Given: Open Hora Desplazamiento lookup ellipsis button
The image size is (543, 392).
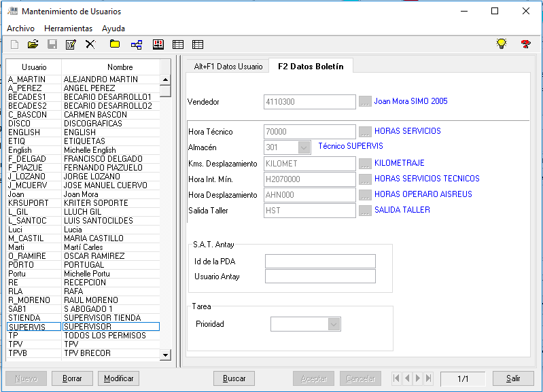Looking at the screenshot, I should click(x=365, y=194).
